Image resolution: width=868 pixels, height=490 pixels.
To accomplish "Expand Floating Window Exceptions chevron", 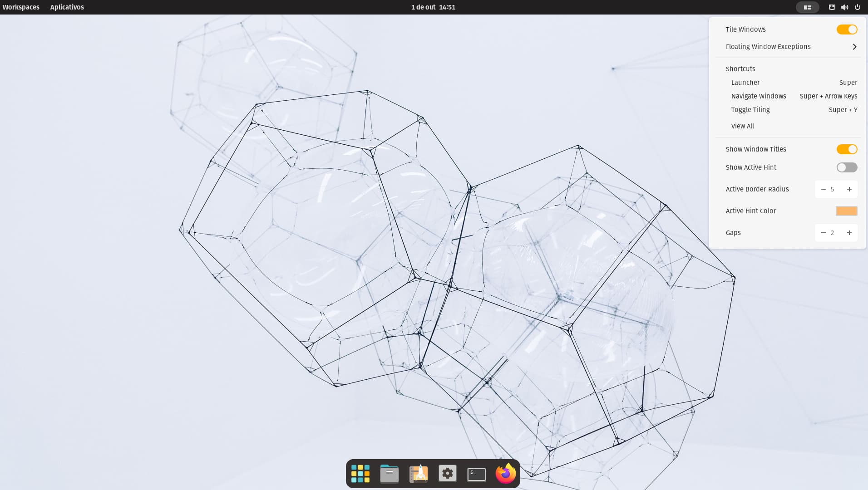I will pos(854,47).
